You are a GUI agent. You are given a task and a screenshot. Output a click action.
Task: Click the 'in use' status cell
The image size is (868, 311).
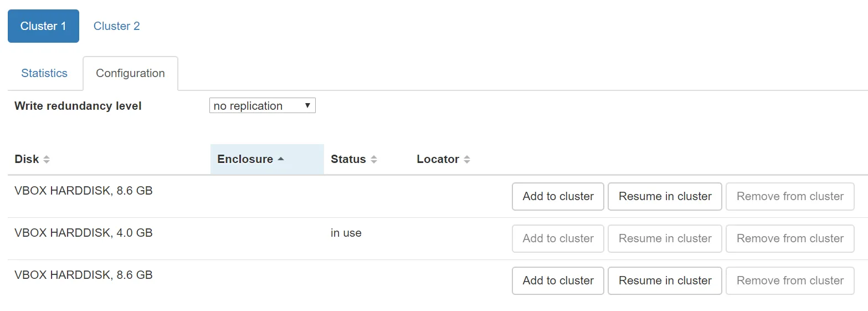(346, 233)
